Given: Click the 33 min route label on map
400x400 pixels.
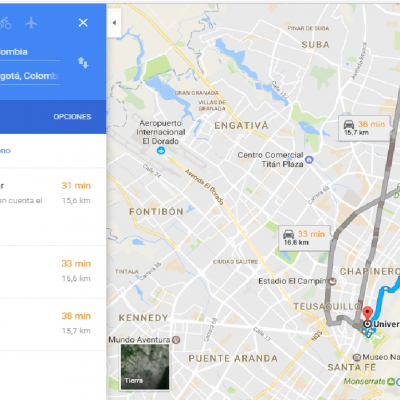Looking at the screenshot, I should [x=305, y=238].
